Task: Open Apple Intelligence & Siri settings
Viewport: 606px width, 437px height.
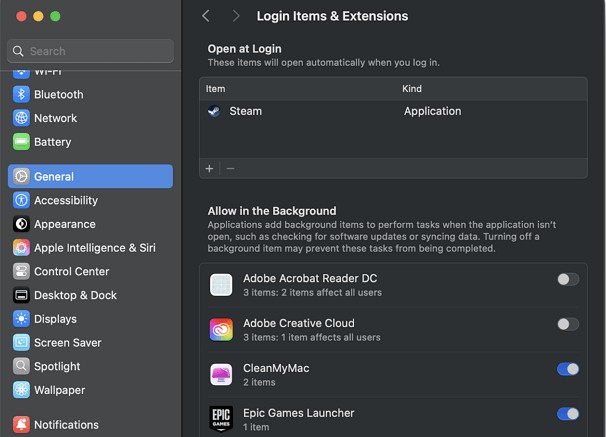Action: [x=94, y=248]
